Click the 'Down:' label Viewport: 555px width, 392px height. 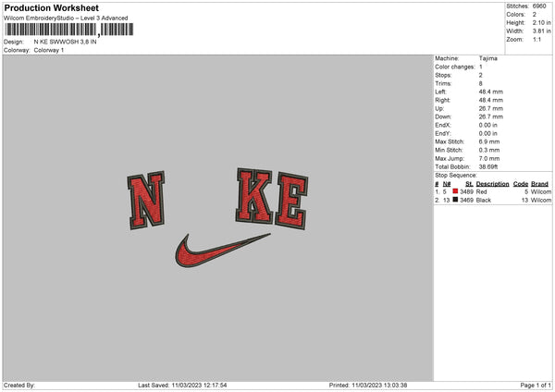[x=443, y=116]
